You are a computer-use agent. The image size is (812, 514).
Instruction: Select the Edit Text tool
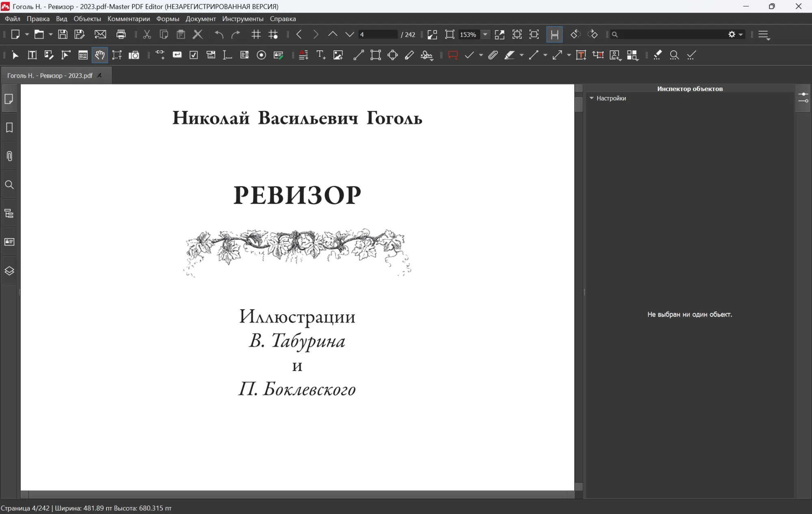(x=32, y=55)
